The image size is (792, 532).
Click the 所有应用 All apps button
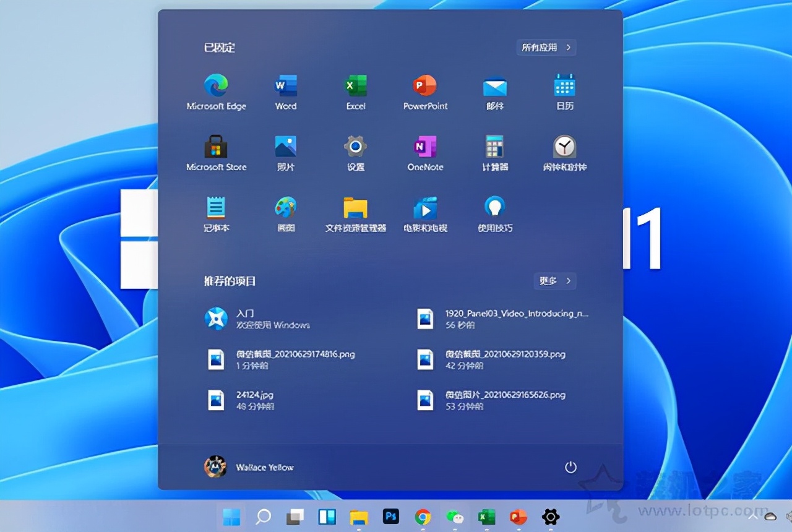pos(545,47)
